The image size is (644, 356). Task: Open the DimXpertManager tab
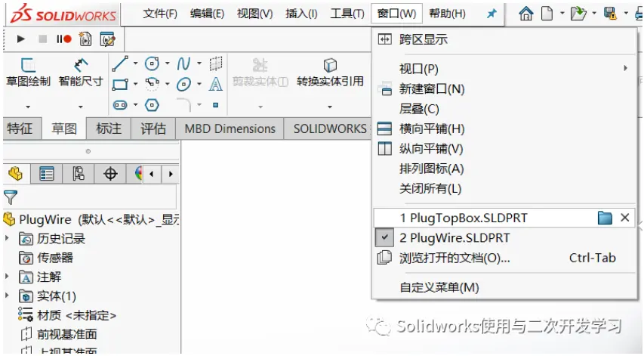pyautogui.click(x=110, y=174)
